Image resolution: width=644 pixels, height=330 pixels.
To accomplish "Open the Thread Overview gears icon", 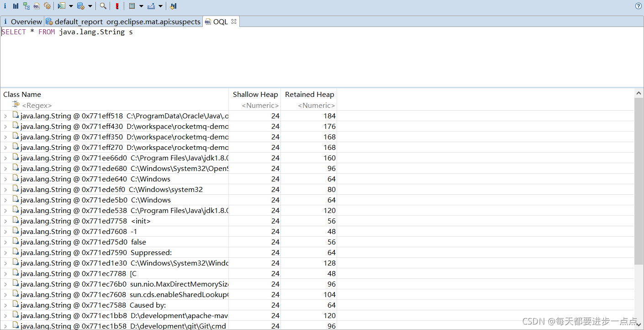I will [47, 6].
